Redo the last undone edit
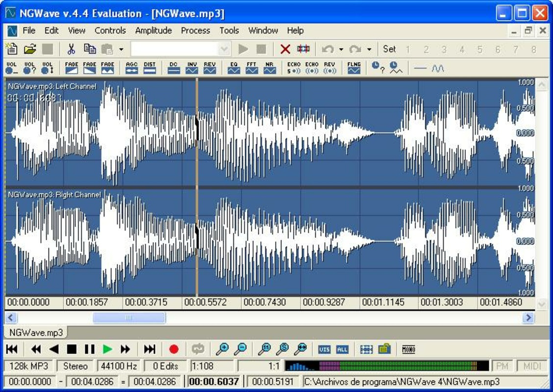Image resolution: width=553 pixels, height=392 pixels. click(355, 49)
